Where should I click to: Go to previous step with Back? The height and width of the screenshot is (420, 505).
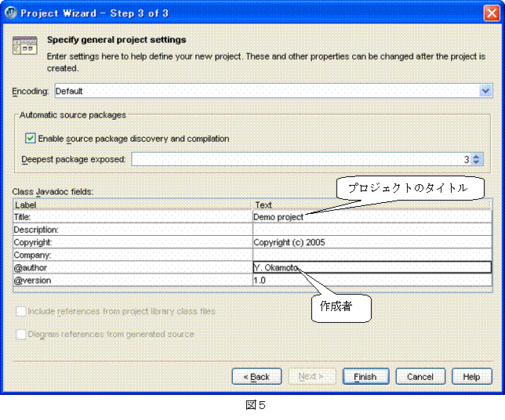click(256, 377)
